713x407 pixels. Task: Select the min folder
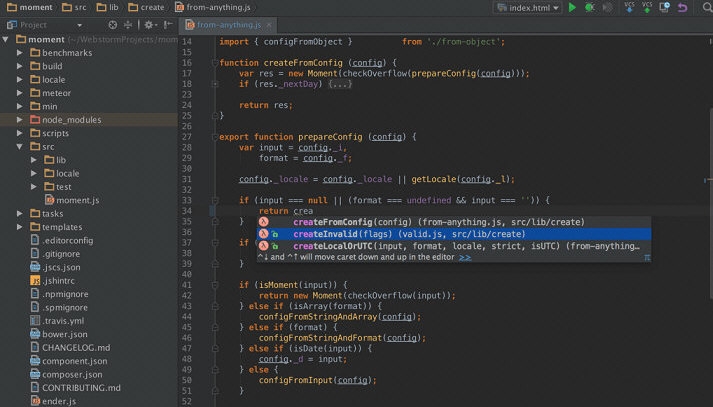tap(44, 106)
